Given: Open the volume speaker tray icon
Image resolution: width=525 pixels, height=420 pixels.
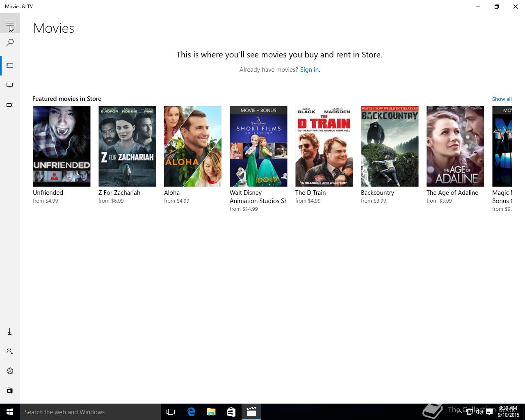Looking at the screenshot, I should coord(479,412).
